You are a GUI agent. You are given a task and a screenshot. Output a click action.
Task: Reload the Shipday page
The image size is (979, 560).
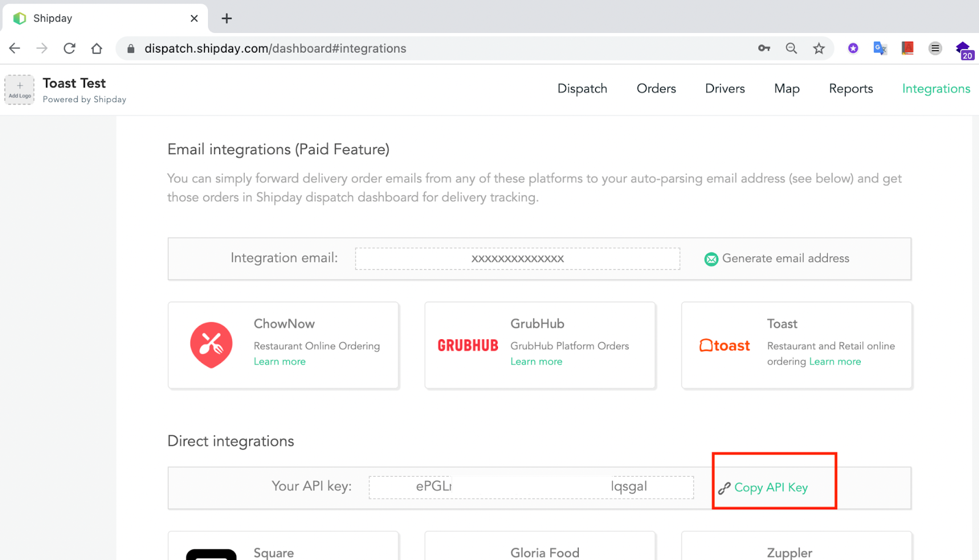(x=70, y=48)
